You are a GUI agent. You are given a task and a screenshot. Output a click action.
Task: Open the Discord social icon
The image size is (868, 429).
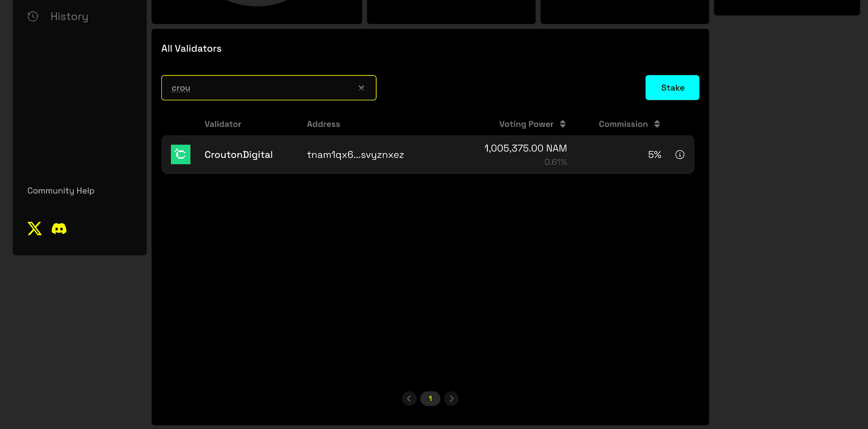[x=59, y=229]
